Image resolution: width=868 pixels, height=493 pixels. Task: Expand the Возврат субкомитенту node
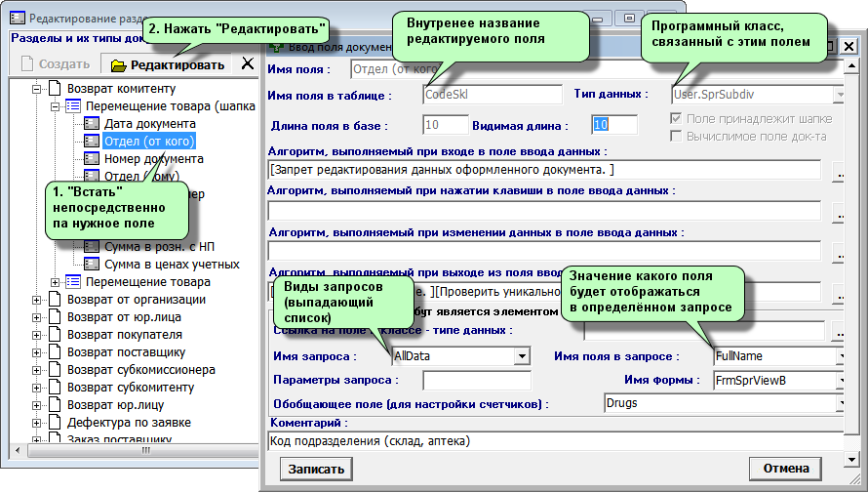pyautogui.click(x=36, y=389)
